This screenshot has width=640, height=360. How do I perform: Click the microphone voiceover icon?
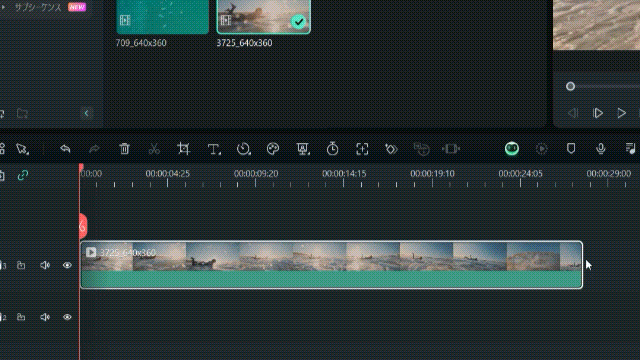(x=600, y=149)
